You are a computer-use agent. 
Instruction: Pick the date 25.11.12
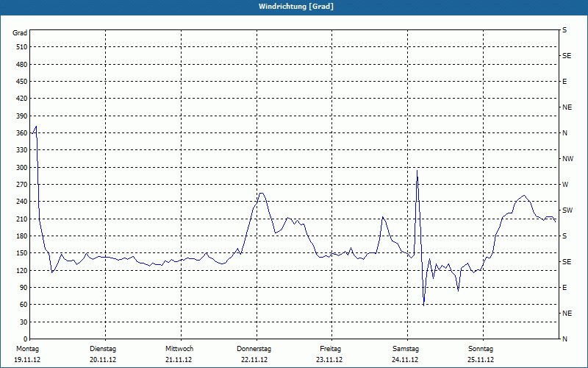click(x=481, y=360)
